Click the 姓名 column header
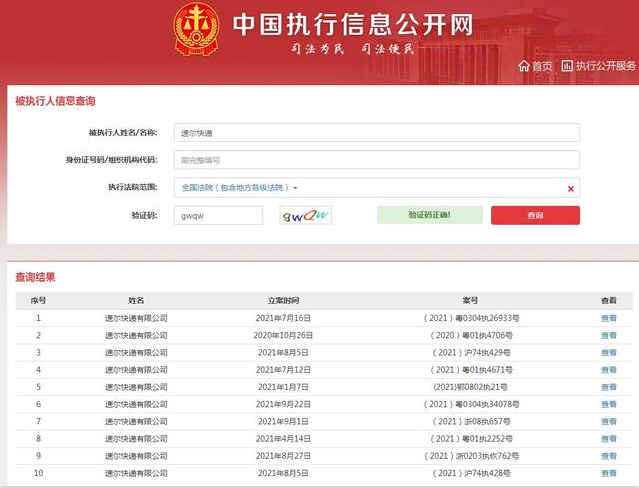639x488 pixels. tap(136, 300)
